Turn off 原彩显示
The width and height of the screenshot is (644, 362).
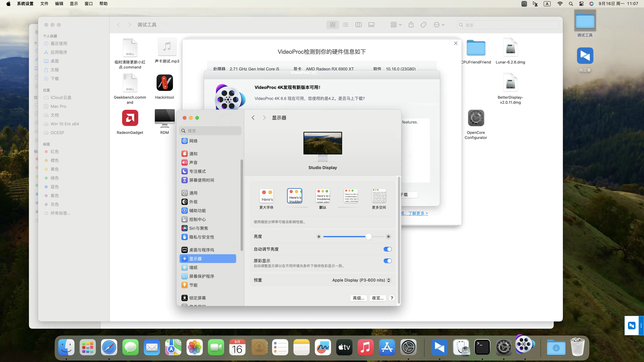point(388,261)
